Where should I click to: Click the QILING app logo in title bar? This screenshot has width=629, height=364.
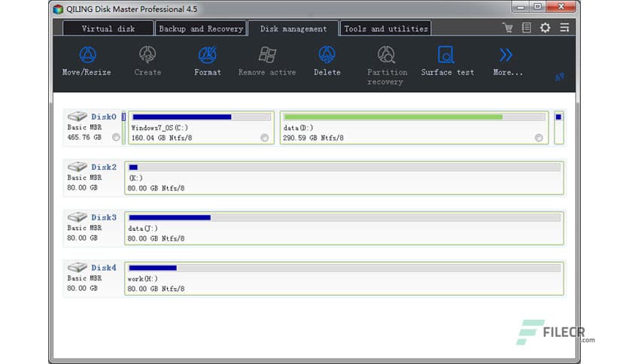click(x=58, y=9)
